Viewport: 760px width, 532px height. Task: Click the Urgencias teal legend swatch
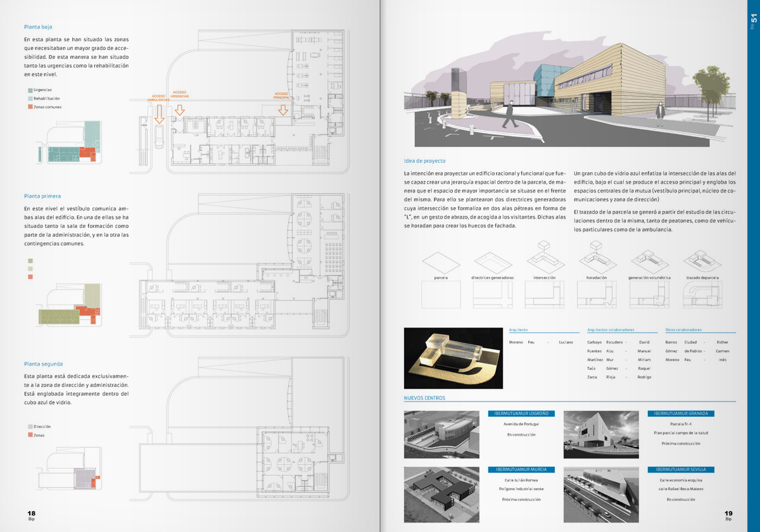30,91
